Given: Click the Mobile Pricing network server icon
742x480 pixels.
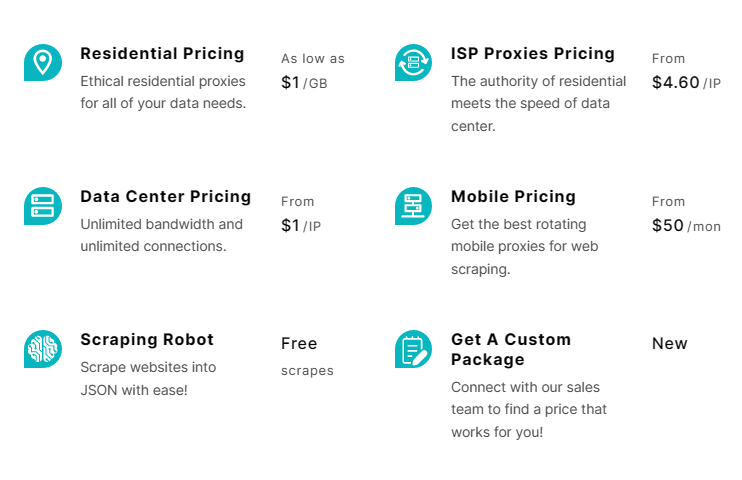Looking at the screenshot, I should coord(413,206).
